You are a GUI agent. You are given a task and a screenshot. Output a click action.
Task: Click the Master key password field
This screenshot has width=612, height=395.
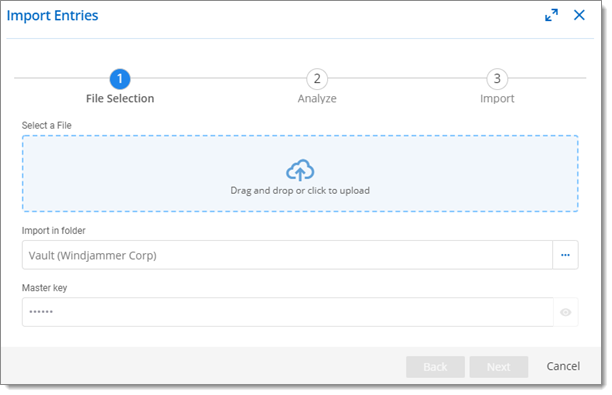pos(288,312)
